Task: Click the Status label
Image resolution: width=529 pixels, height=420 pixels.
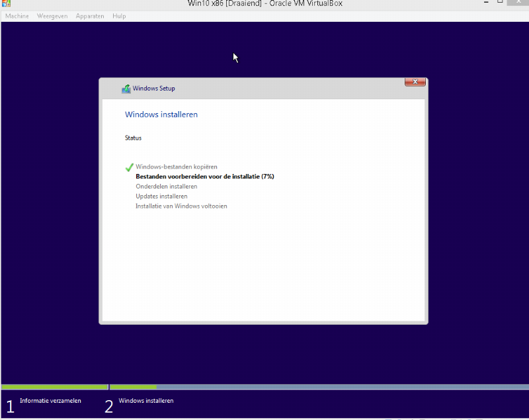Action: point(133,138)
